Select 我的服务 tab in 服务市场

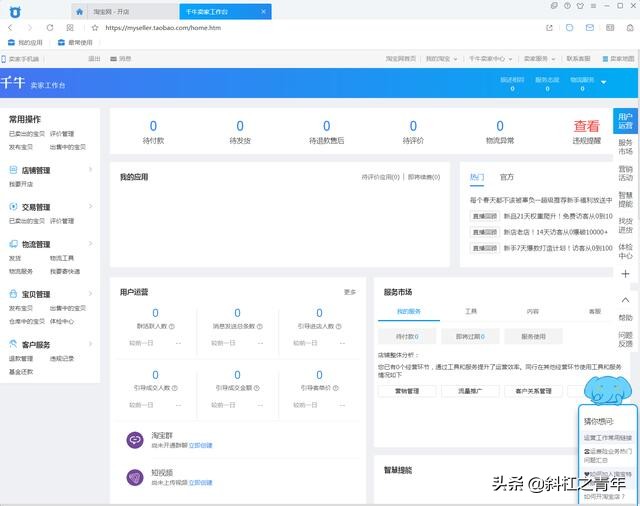tap(409, 311)
